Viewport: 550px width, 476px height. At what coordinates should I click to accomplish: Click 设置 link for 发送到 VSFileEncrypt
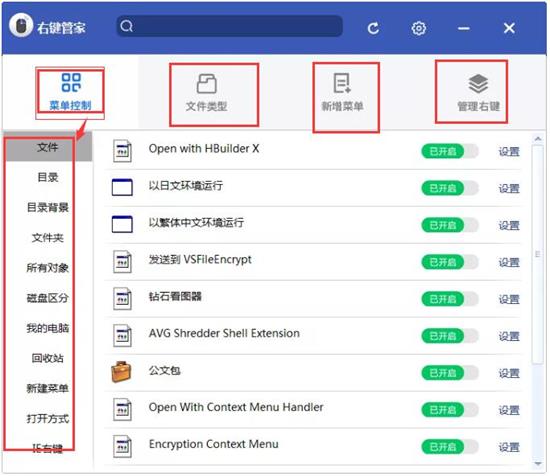[509, 262]
